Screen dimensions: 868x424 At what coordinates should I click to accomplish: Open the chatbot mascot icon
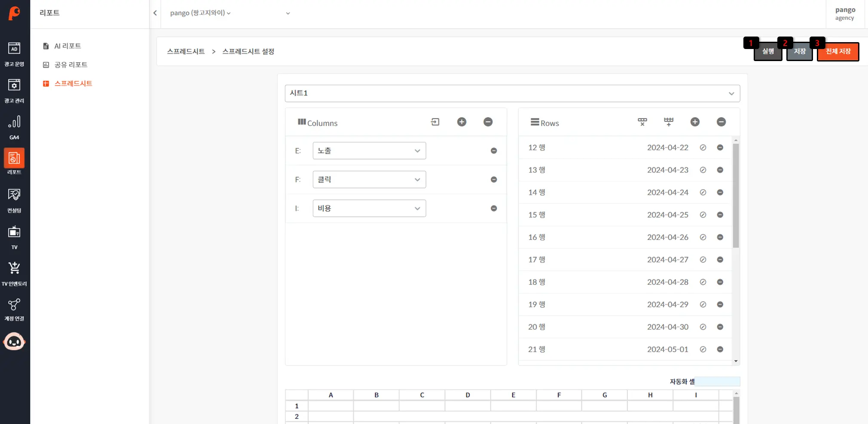(x=14, y=342)
